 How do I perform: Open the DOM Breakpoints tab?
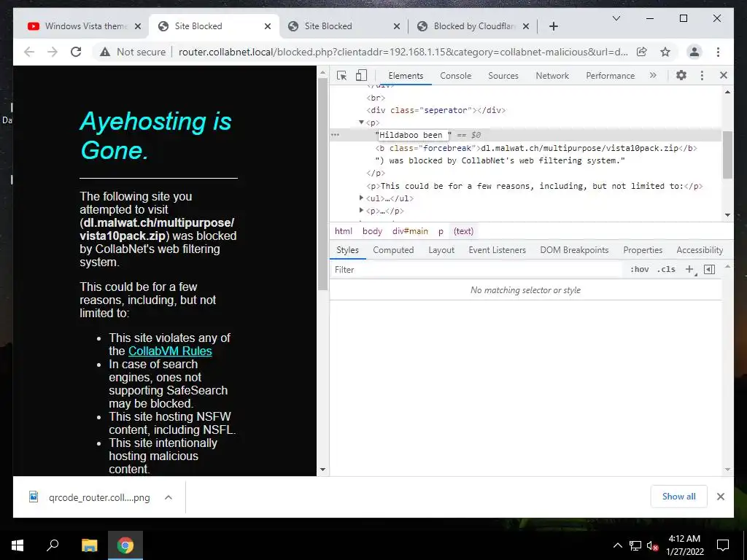pos(574,250)
